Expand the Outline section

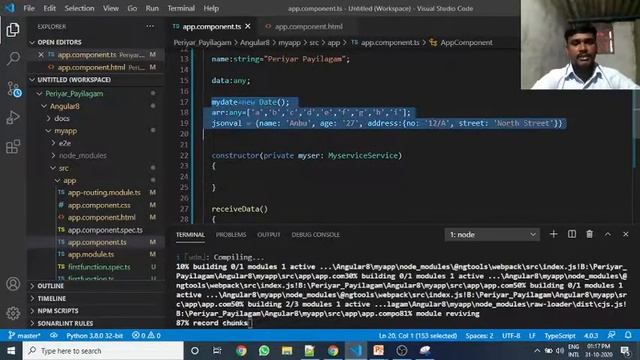coord(50,286)
